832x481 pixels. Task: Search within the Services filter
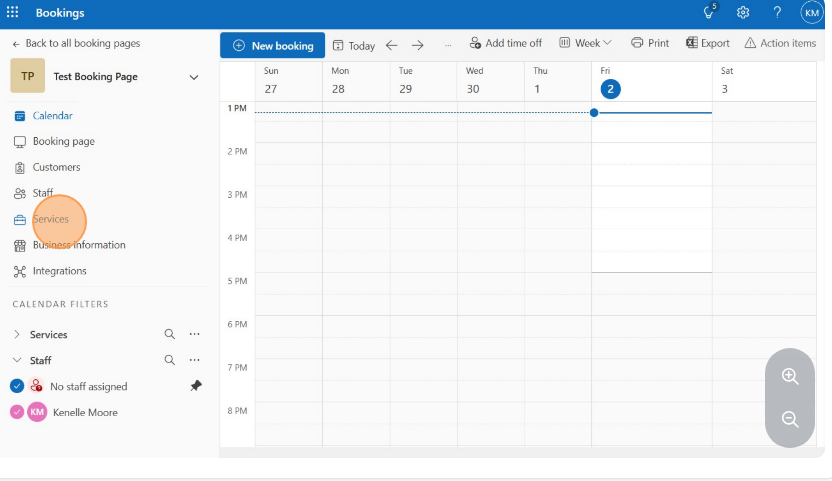tap(170, 334)
